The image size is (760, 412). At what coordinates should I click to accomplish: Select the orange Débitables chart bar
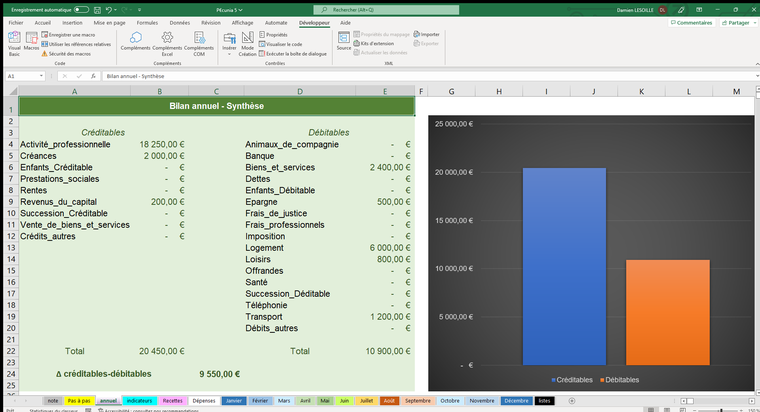[668, 312]
